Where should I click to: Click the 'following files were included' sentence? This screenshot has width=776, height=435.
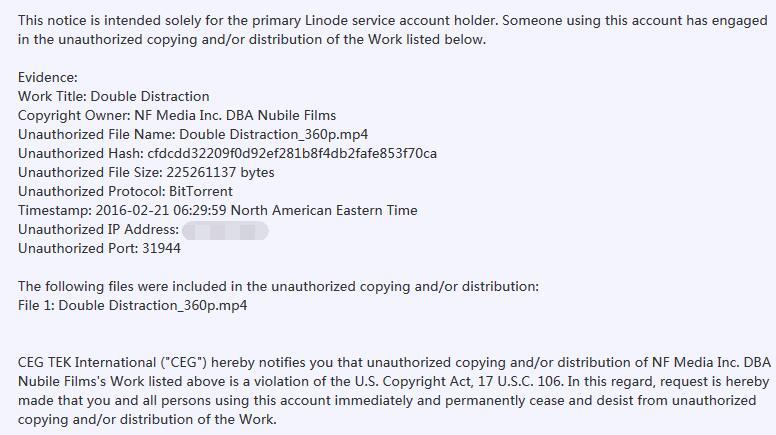pos(278,287)
